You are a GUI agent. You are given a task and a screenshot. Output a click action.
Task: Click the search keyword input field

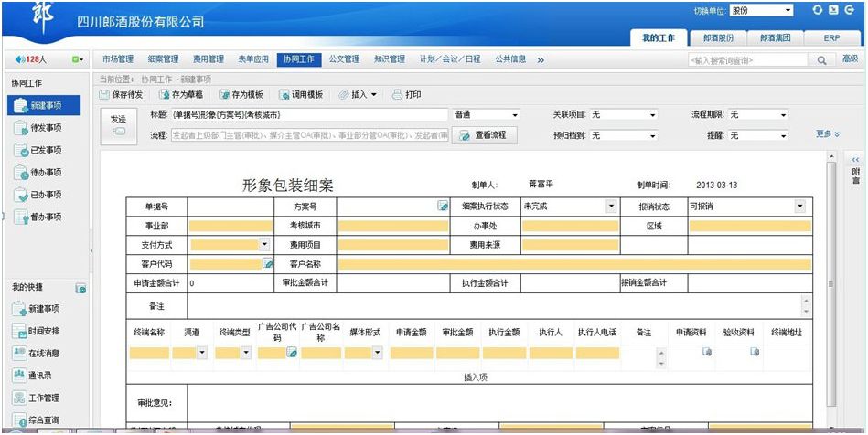(746, 60)
